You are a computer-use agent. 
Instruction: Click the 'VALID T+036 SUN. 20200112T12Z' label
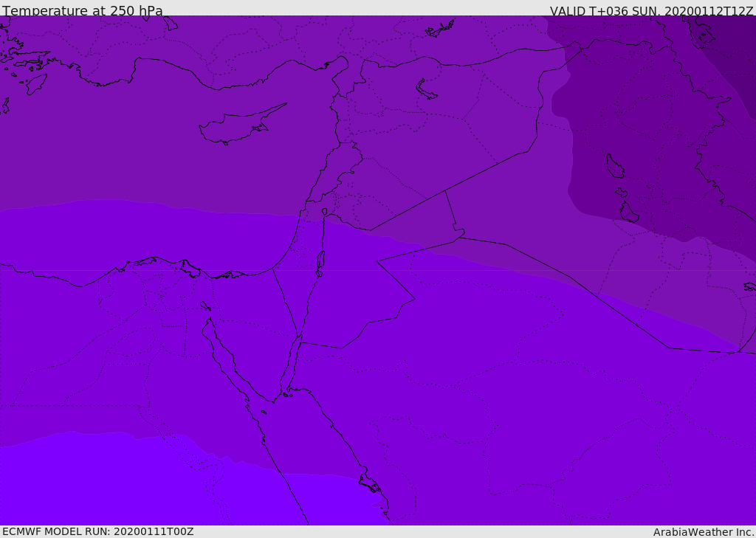pos(651,10)
